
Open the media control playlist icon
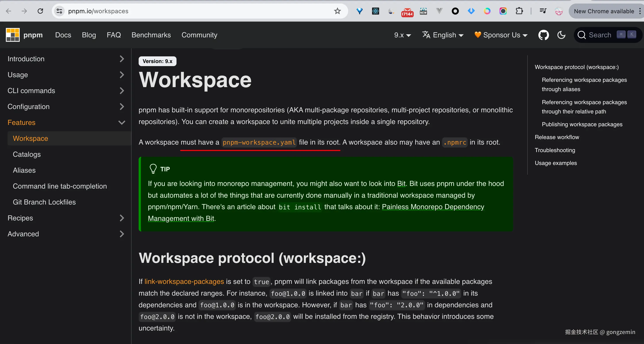[x=543, y=11]
